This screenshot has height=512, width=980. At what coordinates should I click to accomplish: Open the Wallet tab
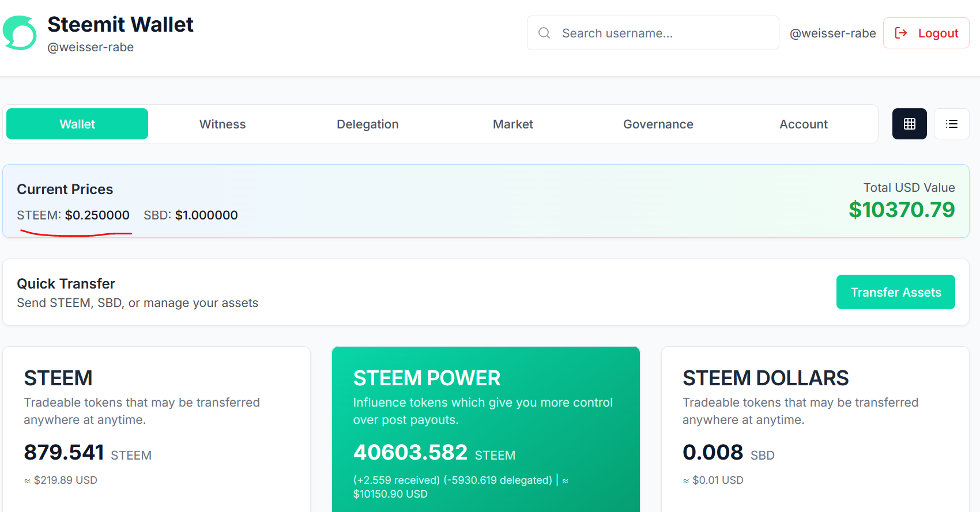tap(77, 124)
